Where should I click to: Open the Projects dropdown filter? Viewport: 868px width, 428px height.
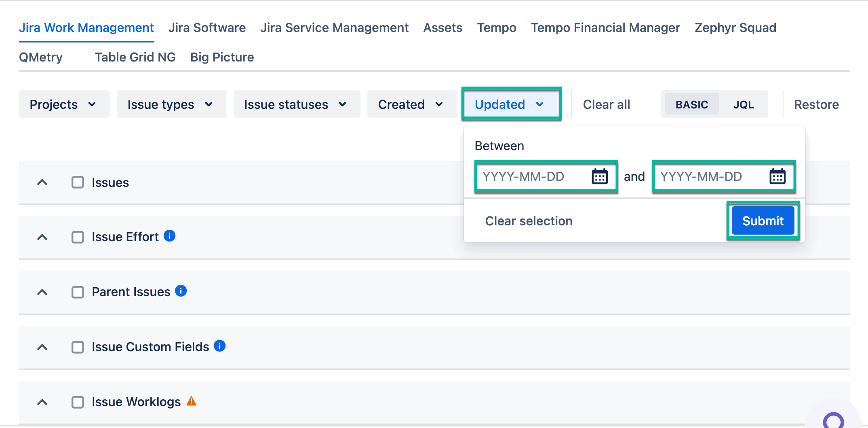click(64, 104)
